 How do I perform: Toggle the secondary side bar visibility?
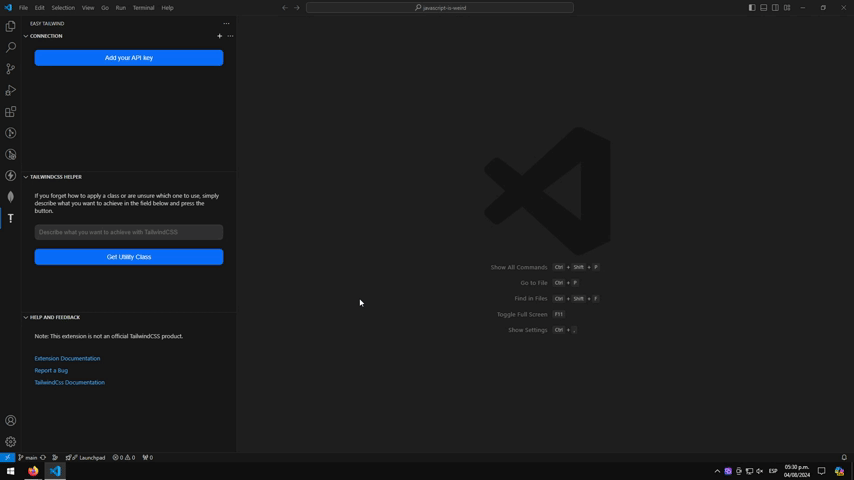pos(775,8)
